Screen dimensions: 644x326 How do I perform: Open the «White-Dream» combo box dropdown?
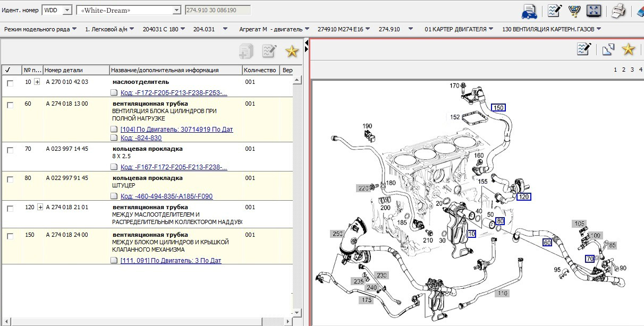click(x=176, y=10)
